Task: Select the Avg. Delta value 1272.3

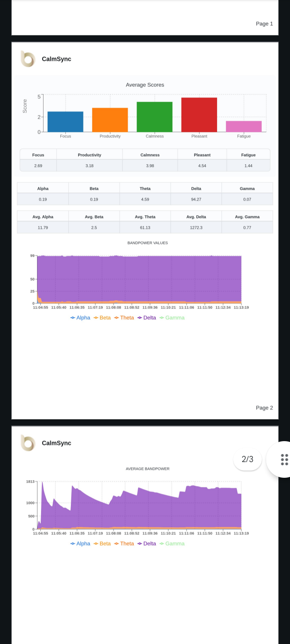Action: [196, 228]
